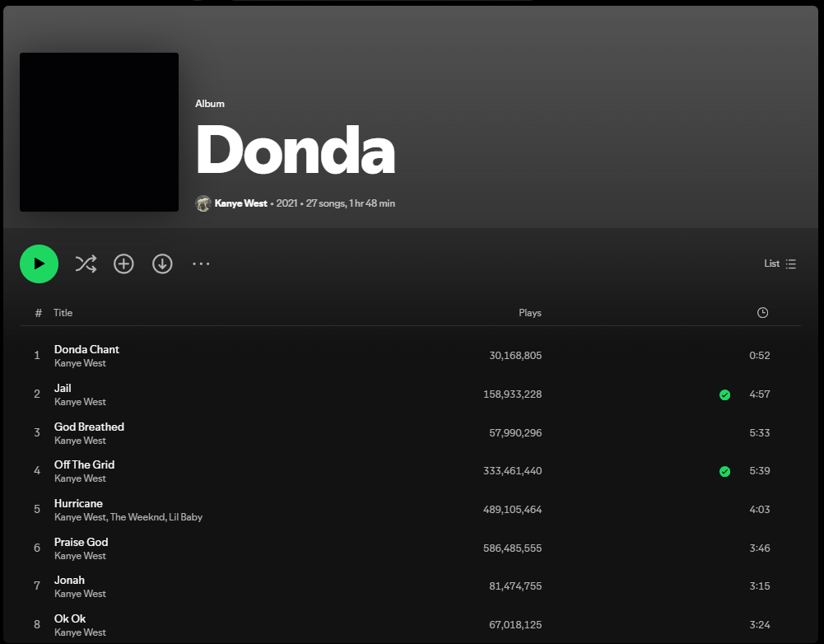This screenshot has height=644, width=824.
Task: Open Kanye West artist link in header
Action: [240, 203]
